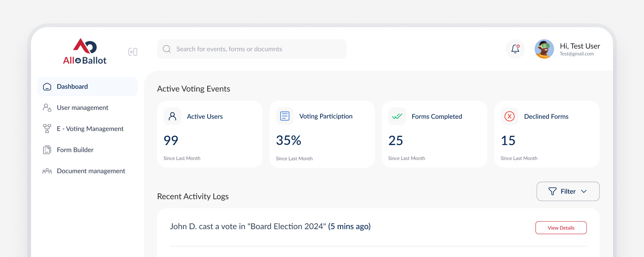Click the Hi, Test User name
Screen dimensions: 644x257
coord(580,46)
